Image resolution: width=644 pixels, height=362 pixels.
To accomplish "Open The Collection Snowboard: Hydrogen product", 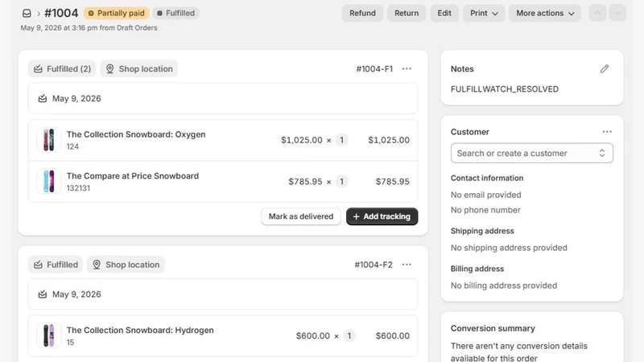I will click(140, 330).
